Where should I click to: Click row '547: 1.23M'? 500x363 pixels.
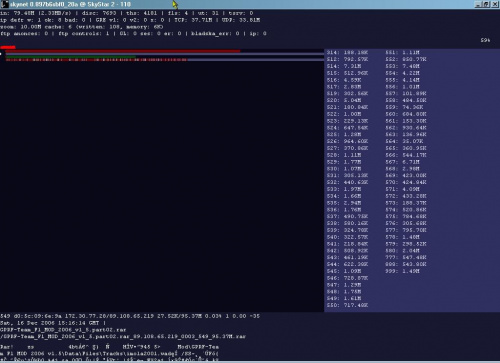(344, 285)
